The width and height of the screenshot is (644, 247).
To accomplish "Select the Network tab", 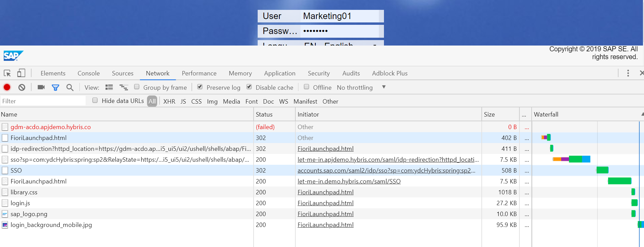I will click(158, 73).
